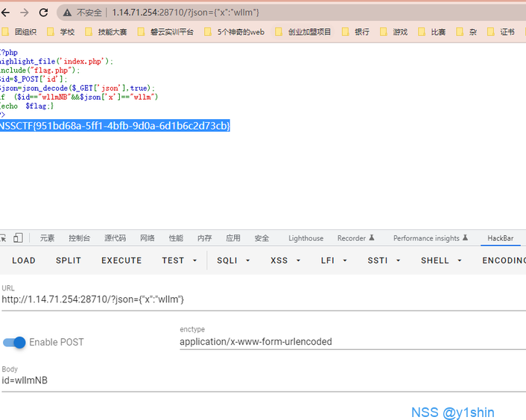Disable the Enable POST switch
This screenshot has width=526, height=420.
click(x=15, y=342)
